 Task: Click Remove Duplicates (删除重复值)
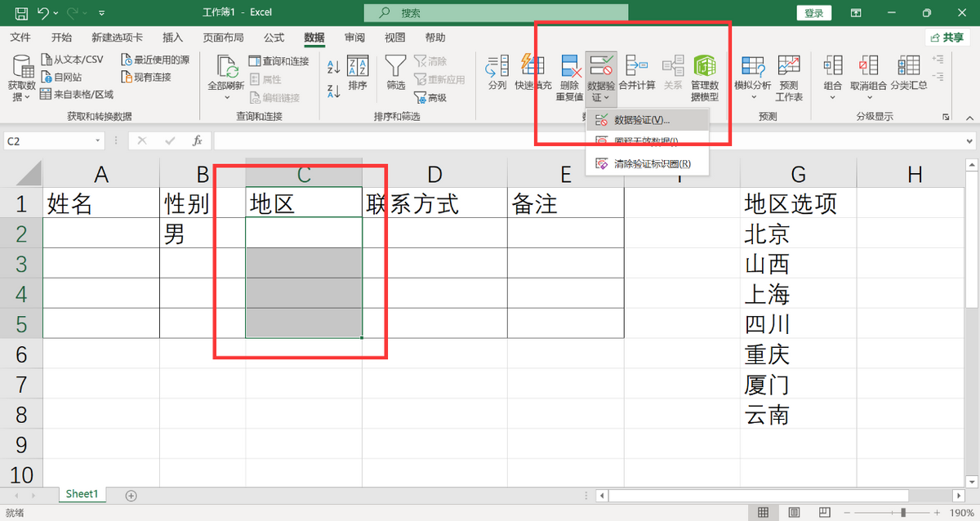(570, 78)
